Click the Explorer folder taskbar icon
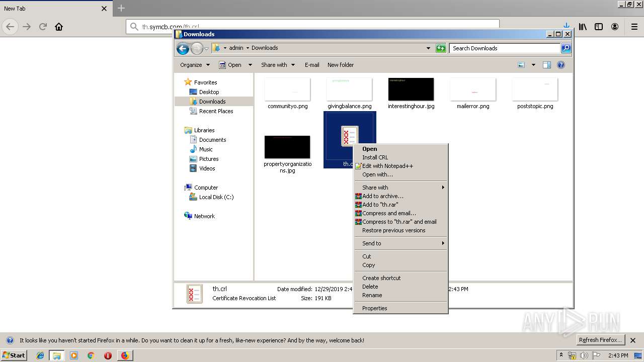 [57, 355]
